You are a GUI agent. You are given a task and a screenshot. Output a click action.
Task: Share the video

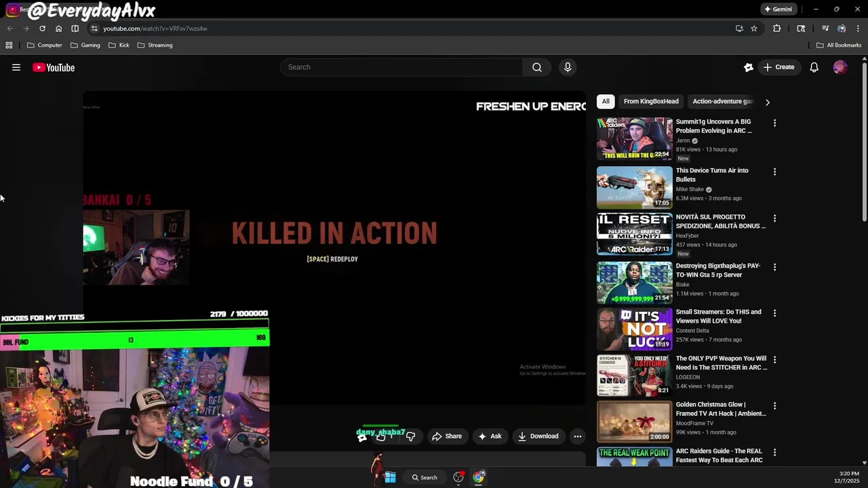pyautogui.click(x=447, y=436)
